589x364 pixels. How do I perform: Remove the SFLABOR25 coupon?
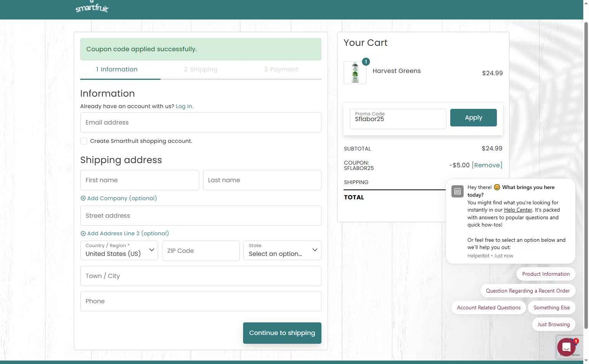487,165
